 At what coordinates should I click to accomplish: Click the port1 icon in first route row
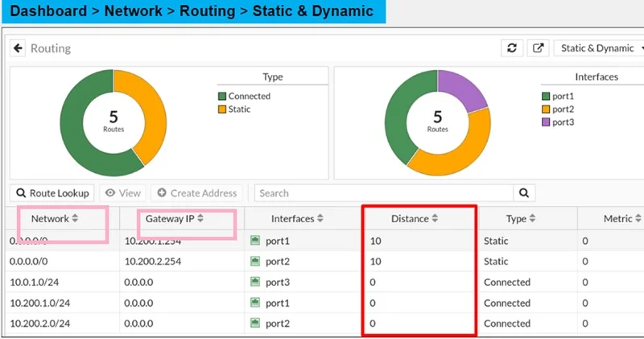(x=256, y=241)
